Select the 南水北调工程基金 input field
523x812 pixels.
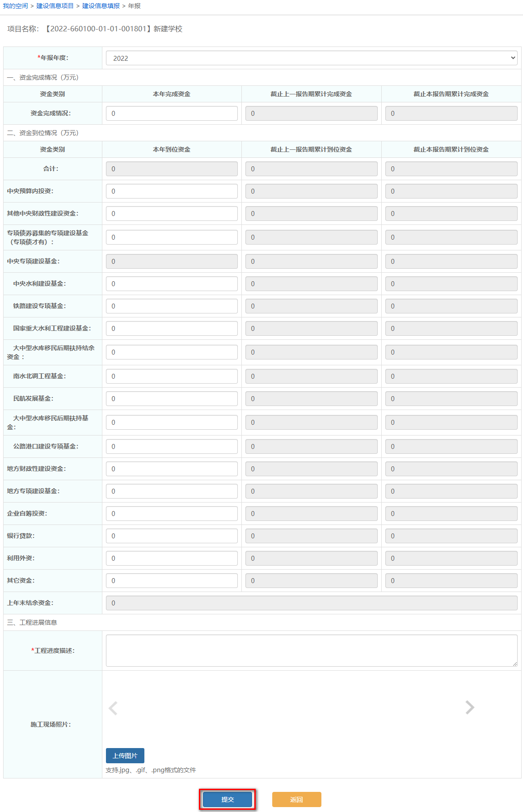pos(172,376)
